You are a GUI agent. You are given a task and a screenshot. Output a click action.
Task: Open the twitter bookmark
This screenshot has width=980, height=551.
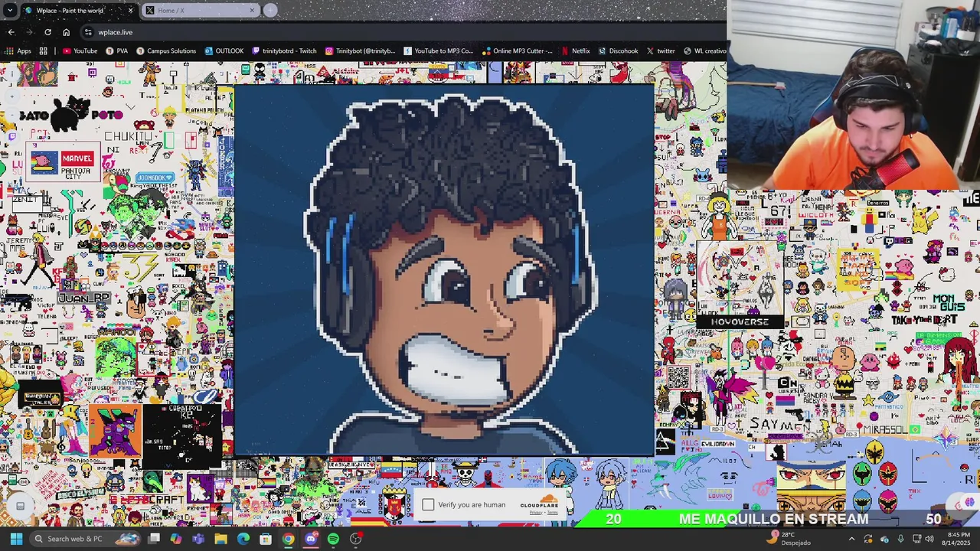click(x=660, y=51)
